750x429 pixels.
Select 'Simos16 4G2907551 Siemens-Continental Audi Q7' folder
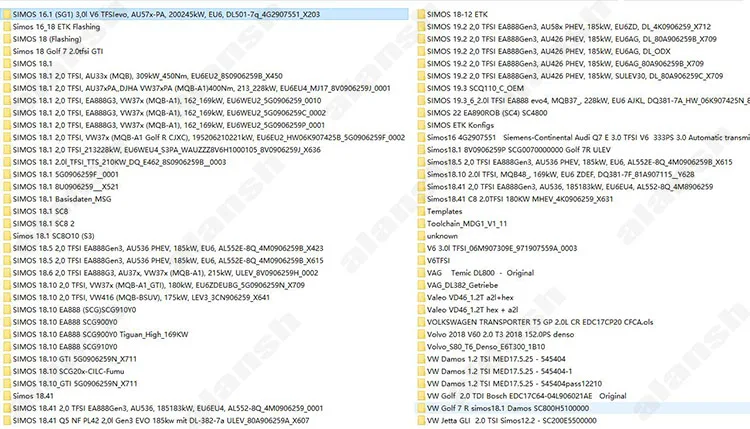[588, 138]
